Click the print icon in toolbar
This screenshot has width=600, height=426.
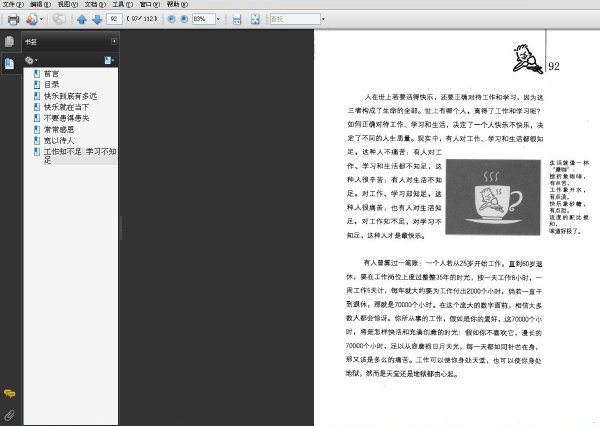13,19
